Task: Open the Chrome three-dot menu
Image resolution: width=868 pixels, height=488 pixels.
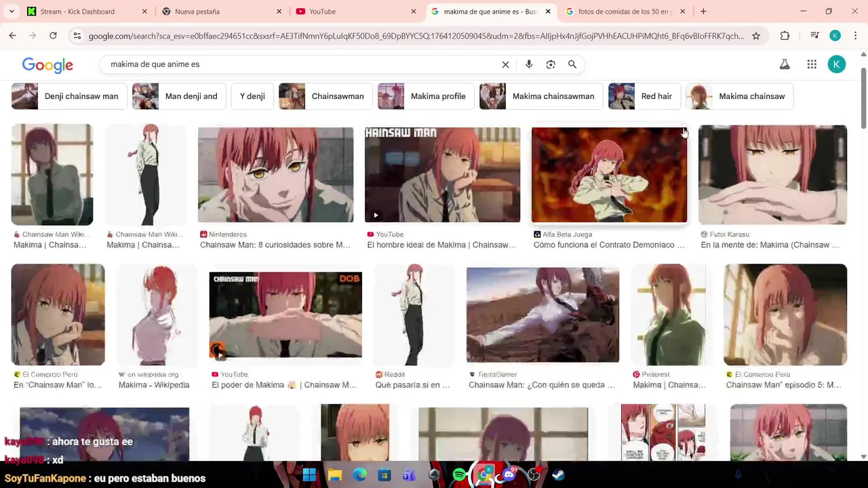Action: click(x=856, y=36)
